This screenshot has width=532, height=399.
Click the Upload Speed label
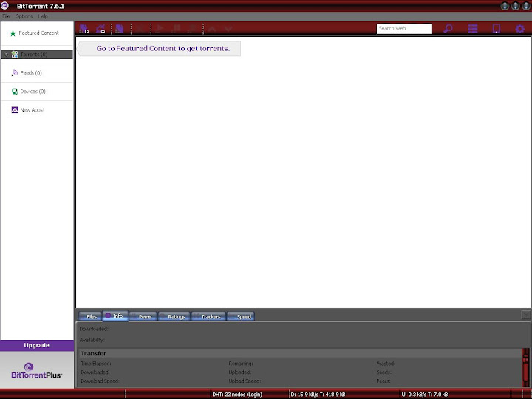(245, 381)
